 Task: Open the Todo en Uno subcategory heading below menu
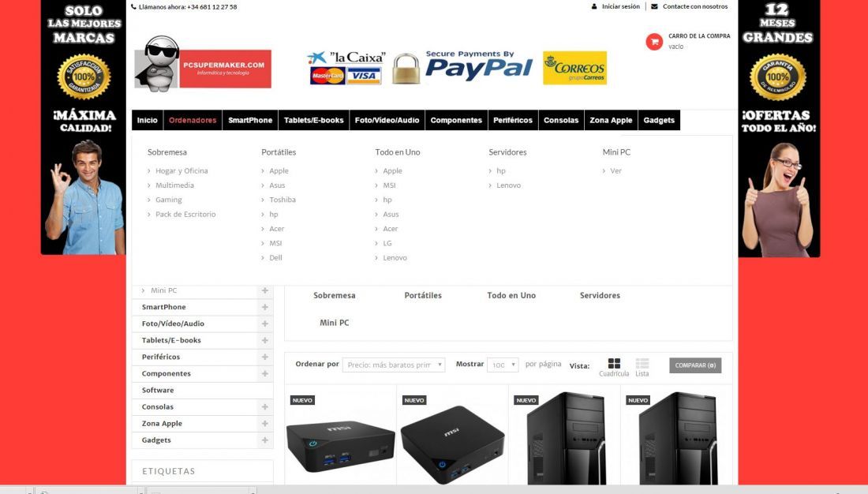click(x=511, y=295)
